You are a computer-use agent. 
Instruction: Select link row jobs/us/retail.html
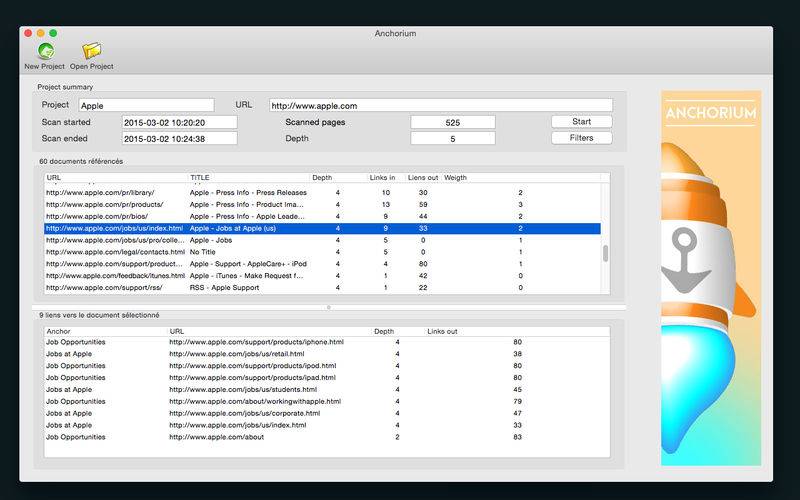(x=327, y=354)
